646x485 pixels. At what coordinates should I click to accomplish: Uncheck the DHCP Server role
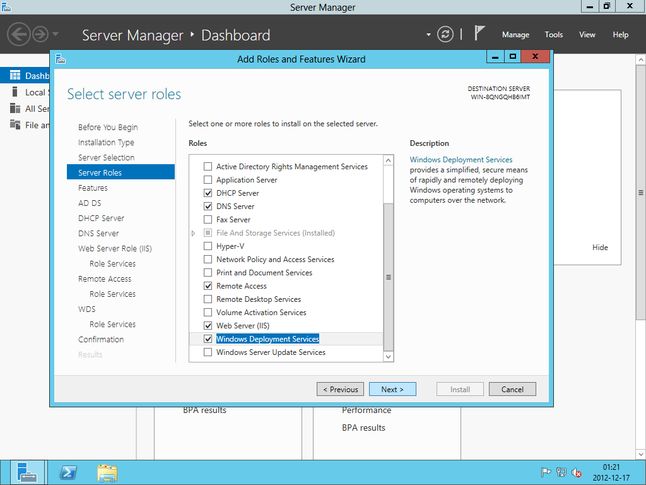pyautogui.click(x=208, y=193)
